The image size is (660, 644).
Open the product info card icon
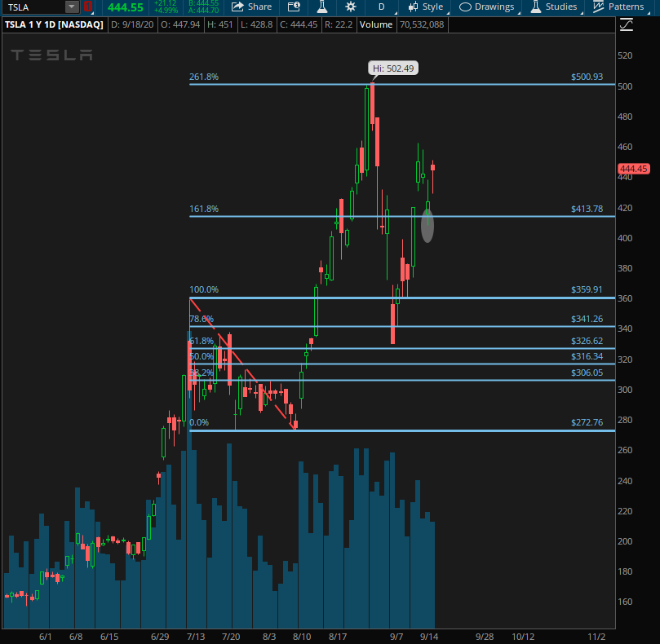(294, 7)
